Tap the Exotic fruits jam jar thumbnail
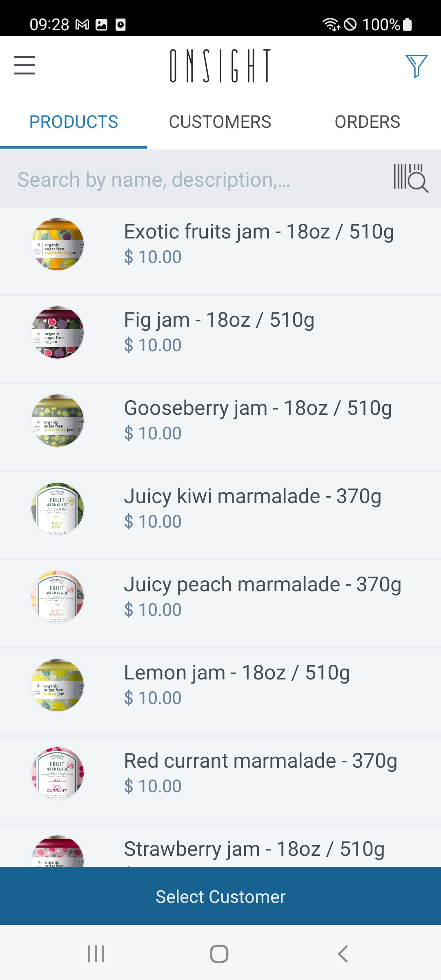This screenshot has height=980, width=441. (58, 244)
